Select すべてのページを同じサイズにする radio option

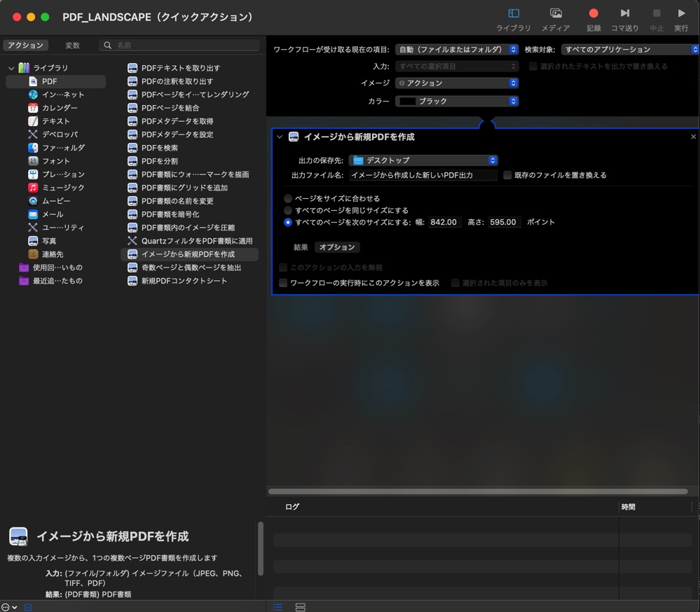click(288, 211)
